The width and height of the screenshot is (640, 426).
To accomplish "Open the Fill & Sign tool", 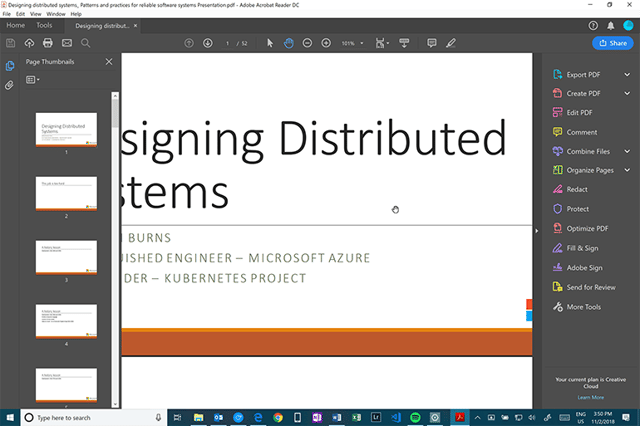I will tap(575, 248).
